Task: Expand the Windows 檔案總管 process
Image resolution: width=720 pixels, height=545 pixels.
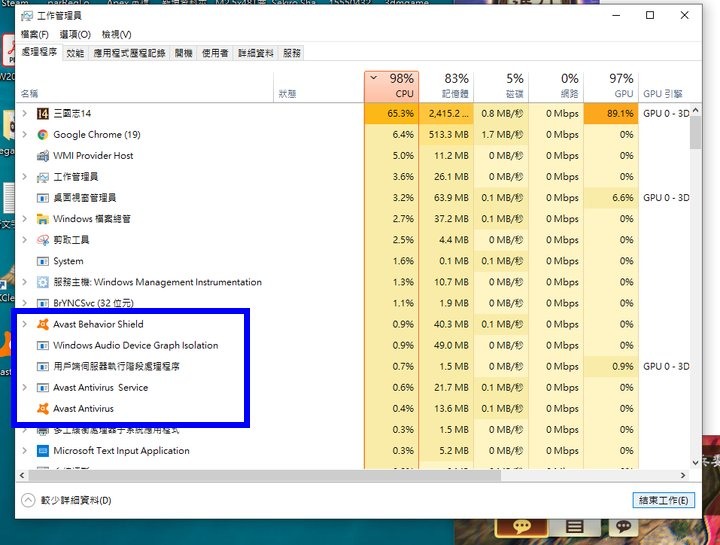Action: tap(25, 219)
